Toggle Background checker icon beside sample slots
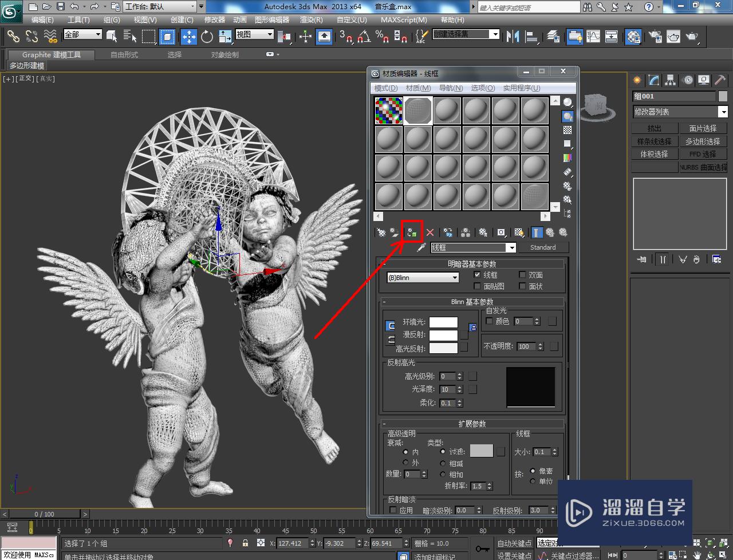This screenshot has width=733, height=560. click(x=568, y=130)
